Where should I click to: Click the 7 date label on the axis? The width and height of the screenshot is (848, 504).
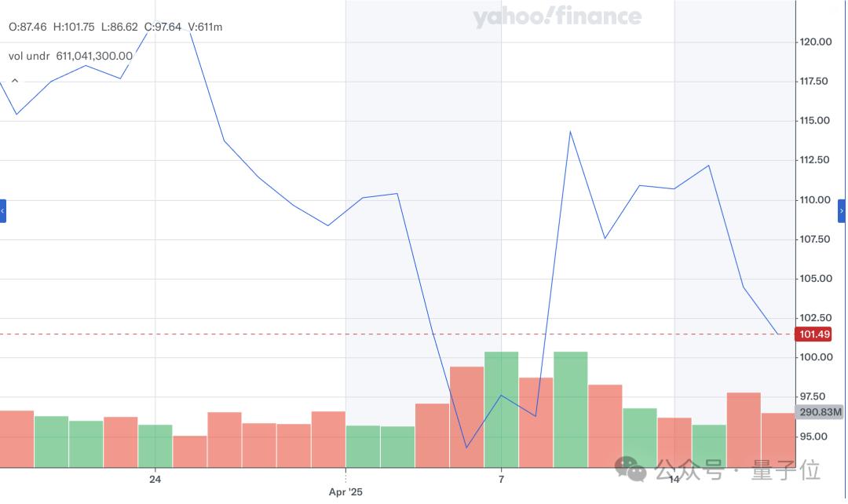[501, 478]
